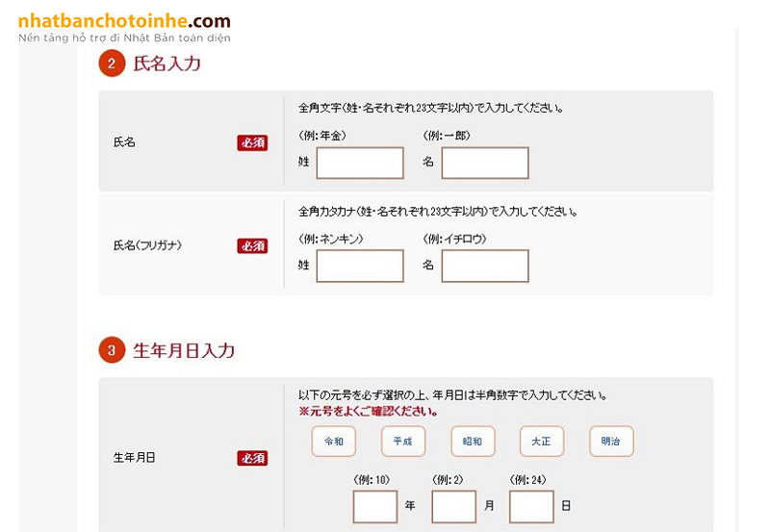The image size is (770, 532).
Task: Click the 必須 badge beside 生年月日
Action: point(252,458)
